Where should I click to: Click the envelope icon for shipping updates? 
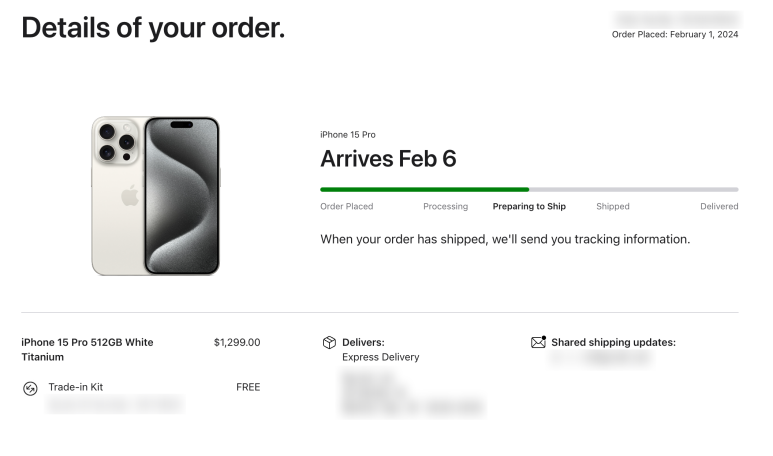(538, 342)
